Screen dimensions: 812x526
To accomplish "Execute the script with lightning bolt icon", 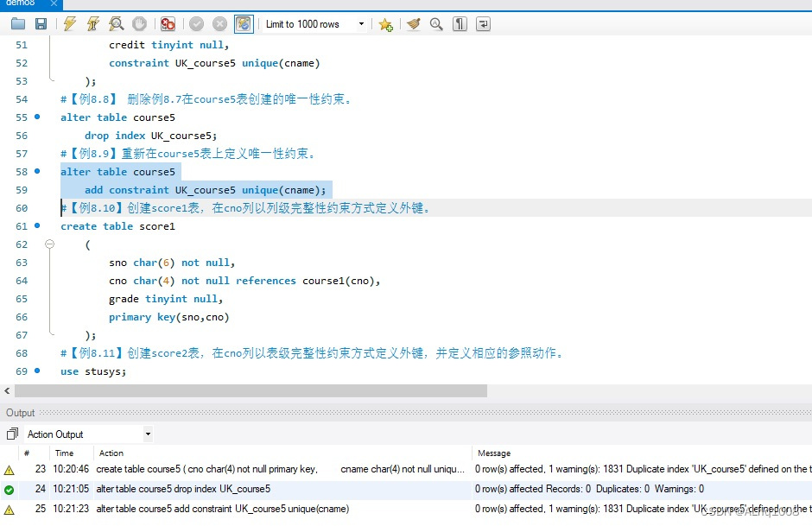I will pos(69,24).
